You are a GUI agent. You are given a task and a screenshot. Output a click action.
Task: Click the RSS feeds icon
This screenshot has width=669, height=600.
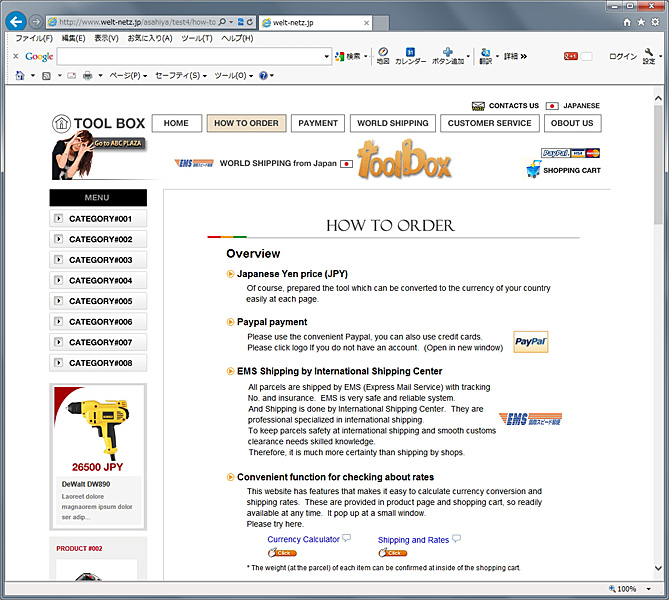pos(46,76)
